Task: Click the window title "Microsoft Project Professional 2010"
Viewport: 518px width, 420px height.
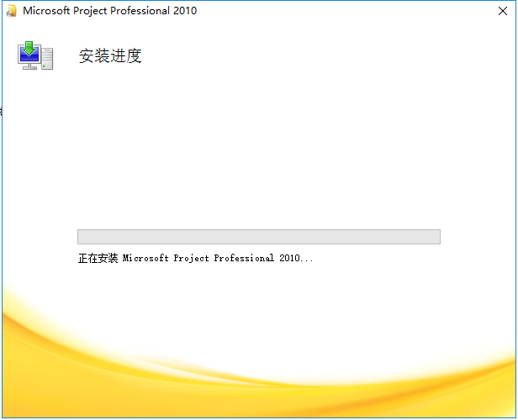Action: [109, 11]
